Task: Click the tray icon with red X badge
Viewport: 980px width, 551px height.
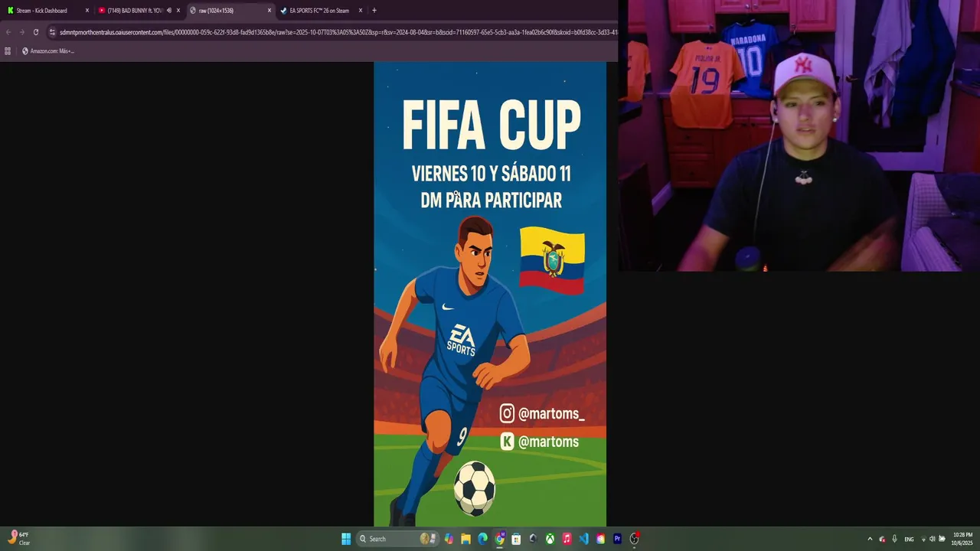Action: pyautogui.click(x=882, y=539)
